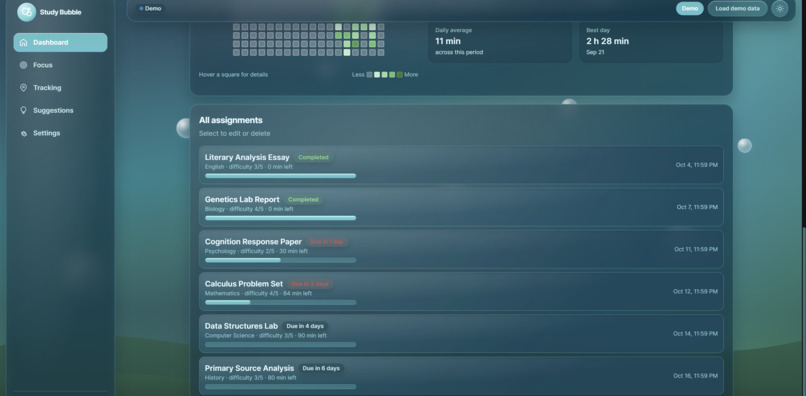The image size is (806, 396).
Task: Click the Best day 2 h 28 min card
Action: (x=651, y=41)
